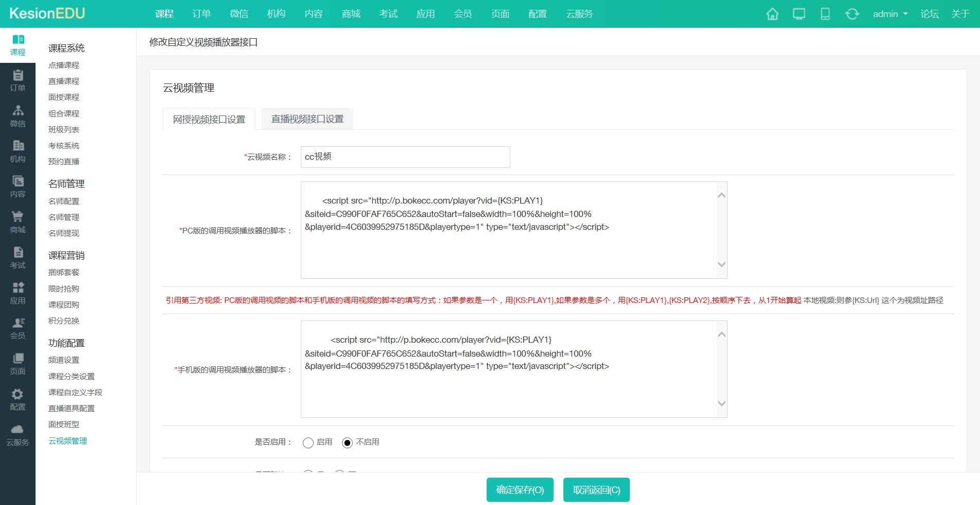Open the 订单 sidebar icon
Viewport: 980px width, 505px height.
[18, 81]
